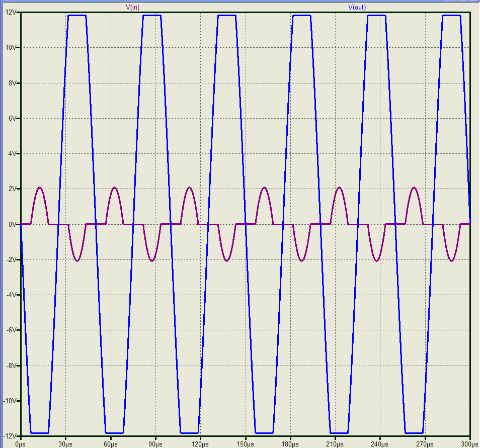
Task: Click the 12V vertical axis label
Action: (x=11, y=12)
